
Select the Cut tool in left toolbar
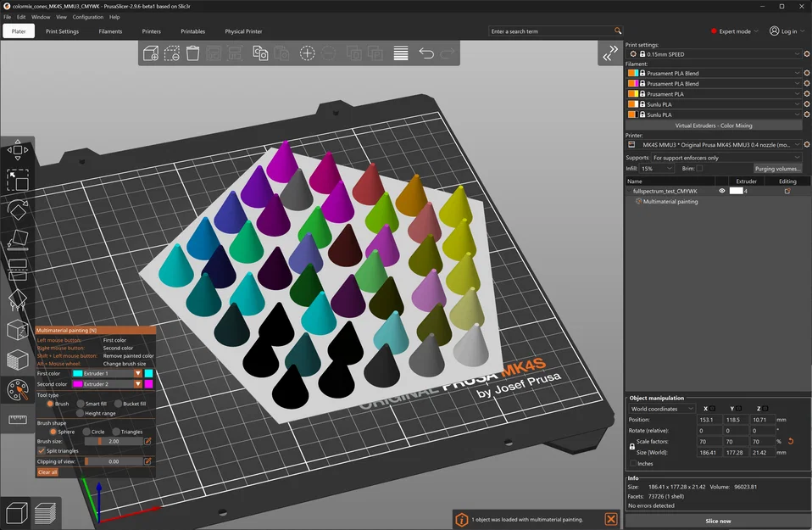(x=18, y=270)
